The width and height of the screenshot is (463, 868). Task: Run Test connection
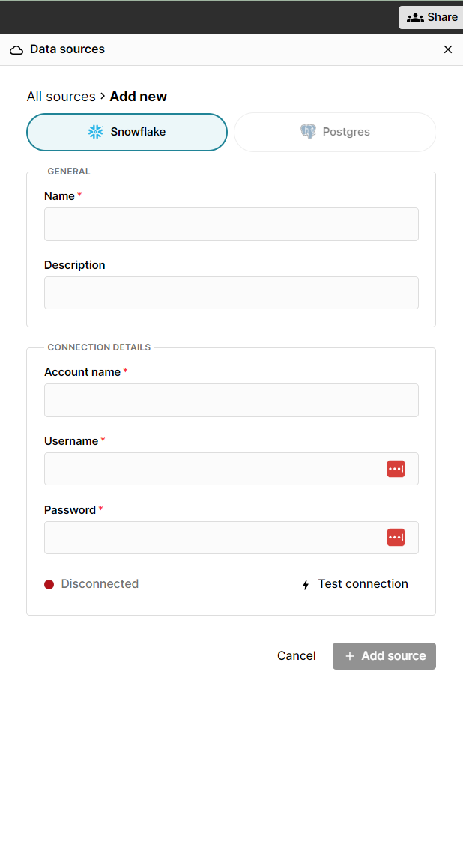[x=363, y=583]
